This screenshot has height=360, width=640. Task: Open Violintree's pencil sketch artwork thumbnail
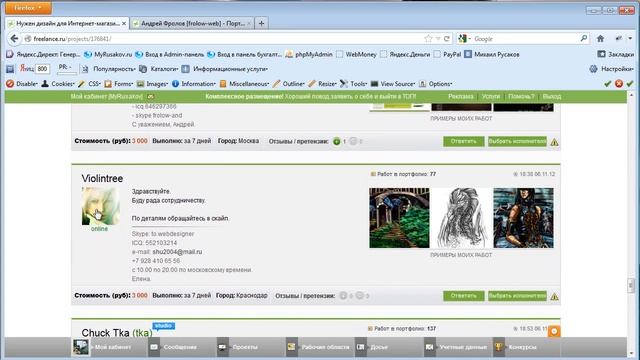461,218
